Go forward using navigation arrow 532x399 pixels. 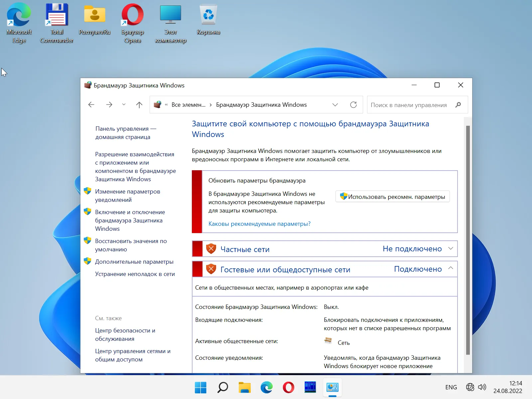click(109, 105)
